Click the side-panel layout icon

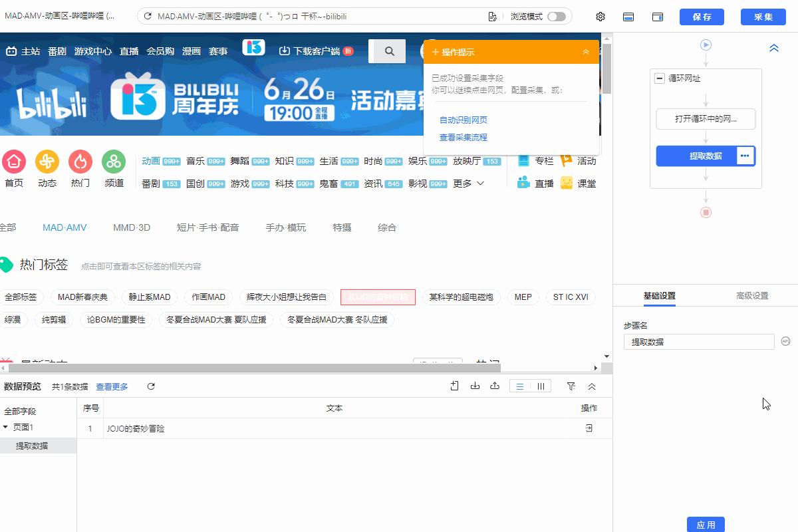tap(658, 17)
